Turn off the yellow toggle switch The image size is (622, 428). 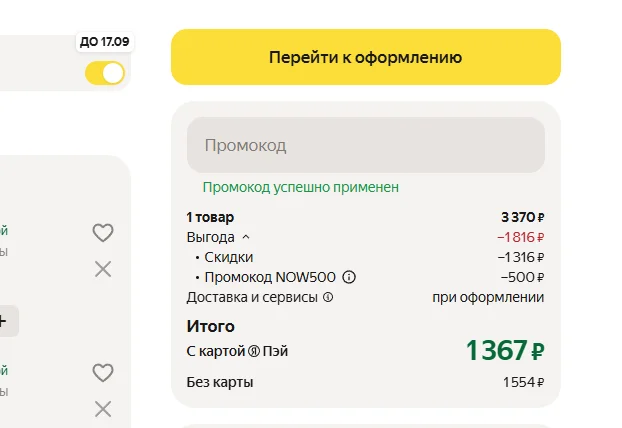coord(105,73)
